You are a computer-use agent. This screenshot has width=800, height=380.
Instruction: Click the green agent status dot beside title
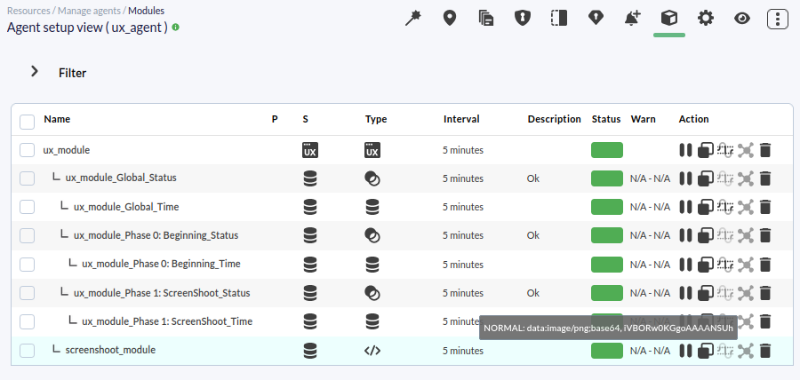(176, 27)
